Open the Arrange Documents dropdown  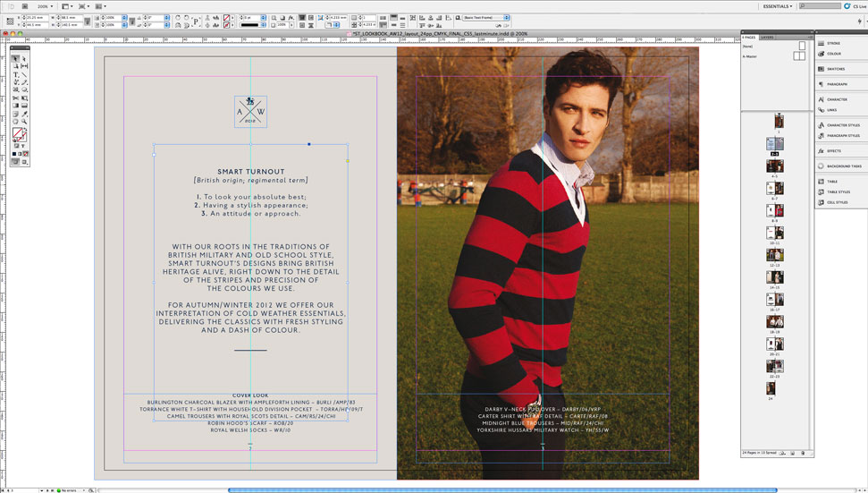click(x=101, y=6)
